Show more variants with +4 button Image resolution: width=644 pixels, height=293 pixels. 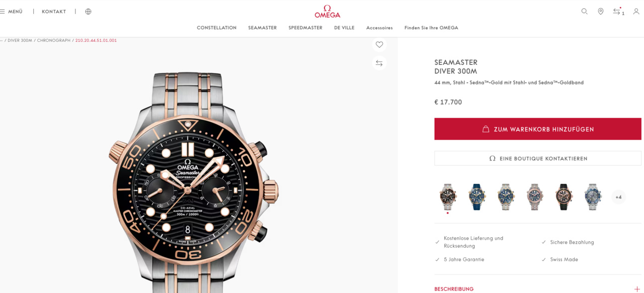tap(618, 197)
